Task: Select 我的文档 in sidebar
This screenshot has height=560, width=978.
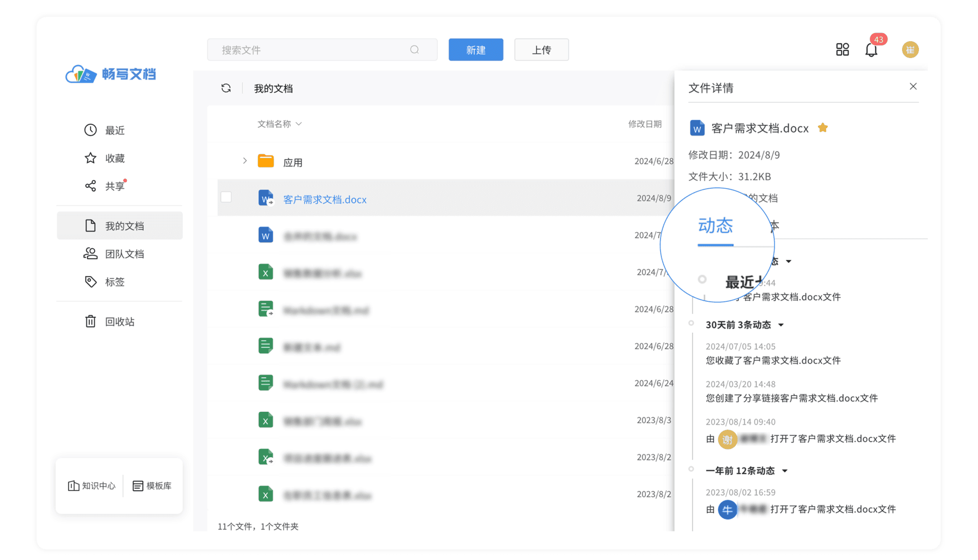Action: point(120,226)
